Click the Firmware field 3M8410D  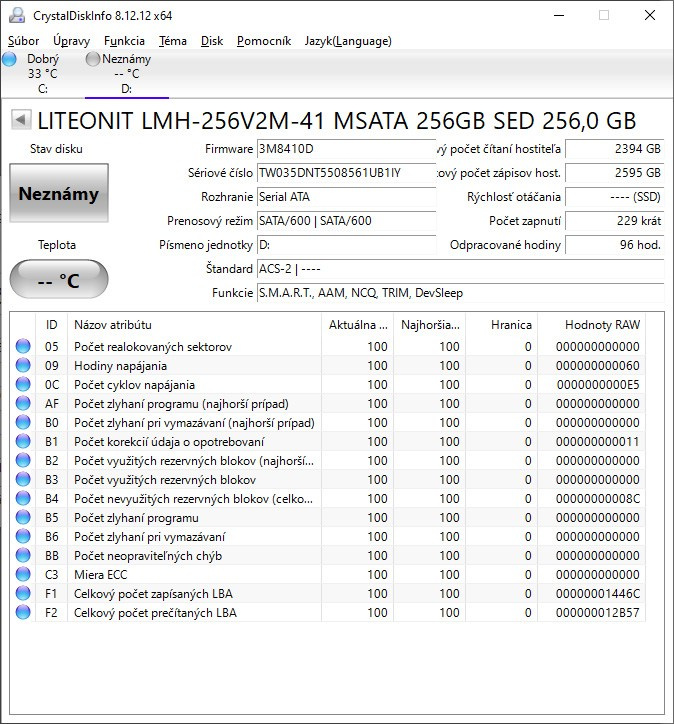tap(346, 149)
